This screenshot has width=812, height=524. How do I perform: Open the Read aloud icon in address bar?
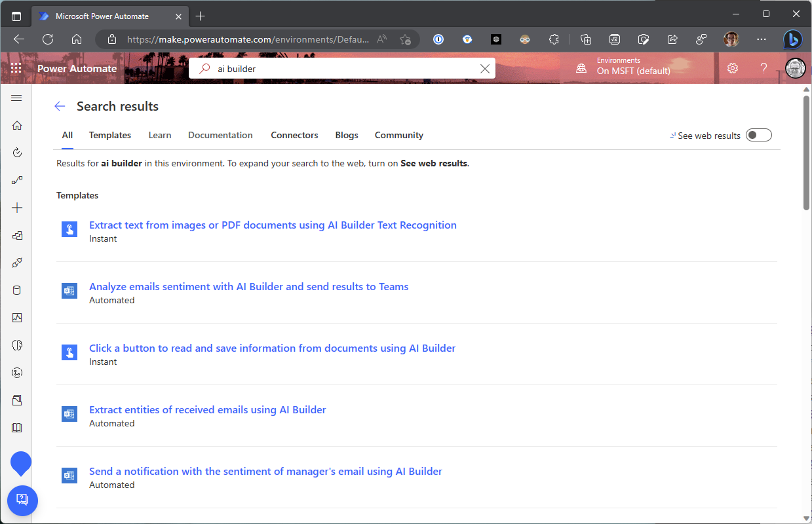point(382,39)
